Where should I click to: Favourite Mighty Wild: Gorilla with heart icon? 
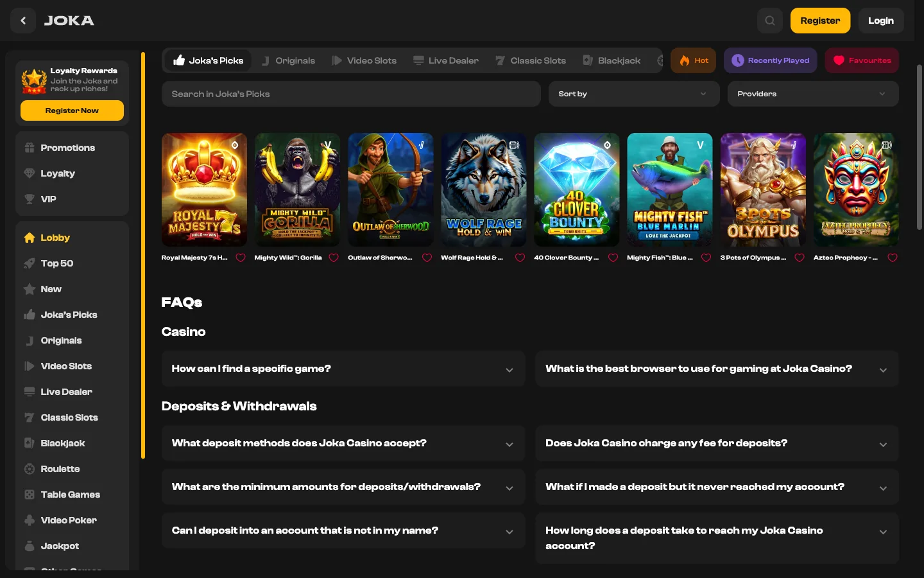pyautogui.click(x=334, y=258)
